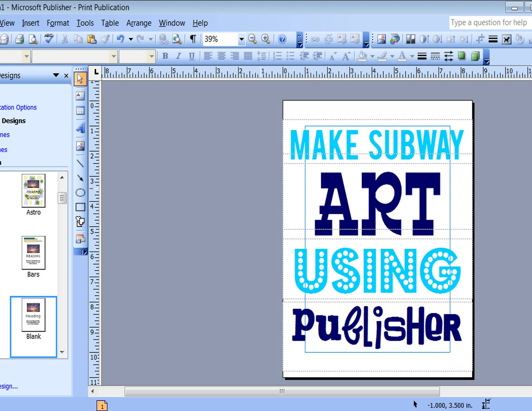Open the Arrange menu
The image size is (532, 411).
[x=139, y=23]
